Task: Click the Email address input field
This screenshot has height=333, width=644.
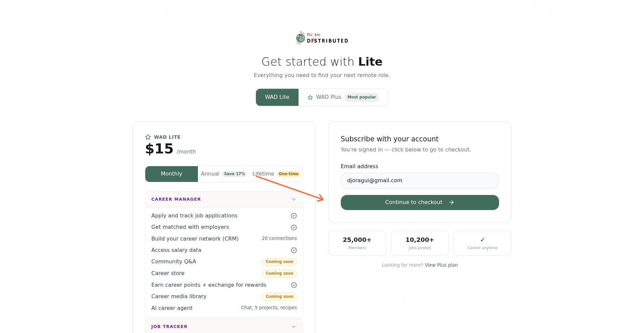Action: click(x=420, y=181)
